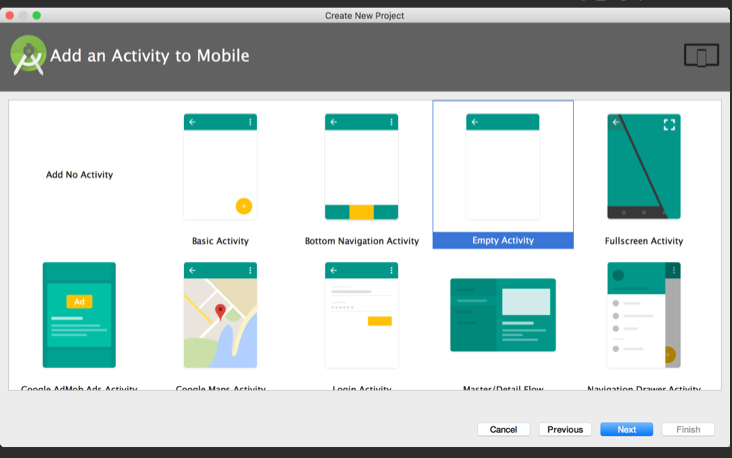Go back with the Previous button
This screenshot has width=732, height=458.
pos(565,430)
